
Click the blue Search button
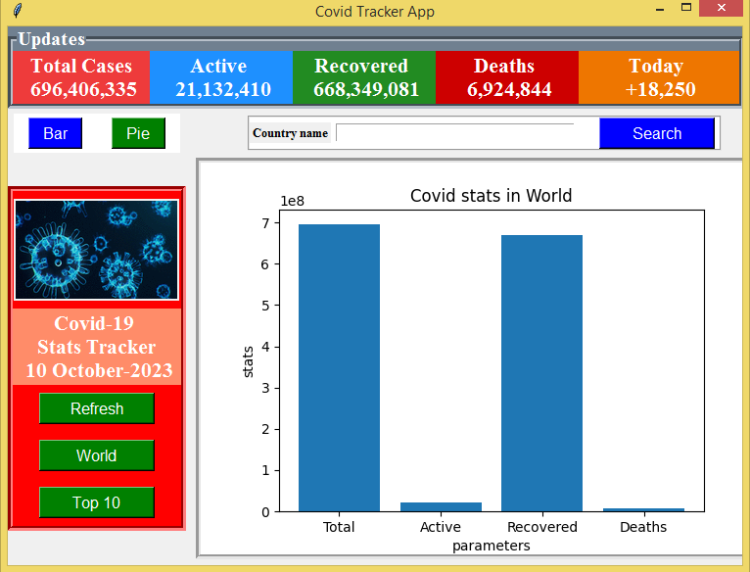click(x=657, y=133)
